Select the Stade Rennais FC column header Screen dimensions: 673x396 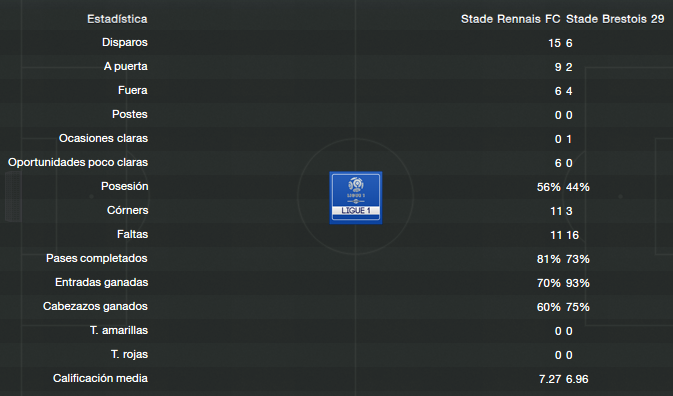510,19
